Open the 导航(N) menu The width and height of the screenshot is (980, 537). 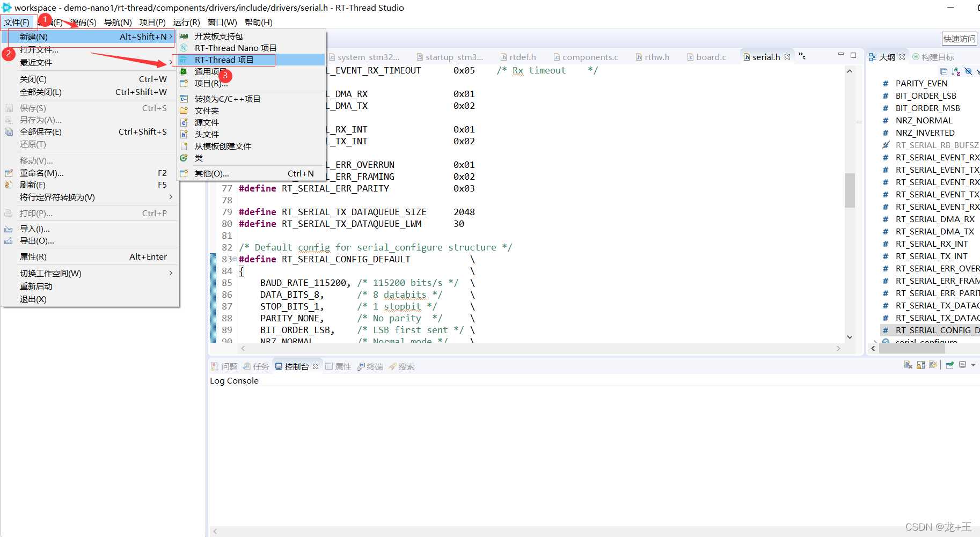(118, 22)
